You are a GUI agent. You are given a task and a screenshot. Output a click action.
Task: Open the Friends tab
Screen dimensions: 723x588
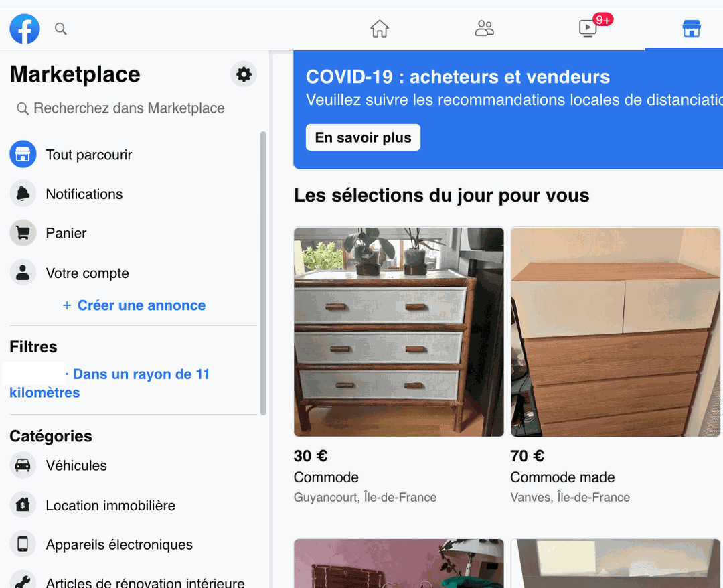[484, 29]
